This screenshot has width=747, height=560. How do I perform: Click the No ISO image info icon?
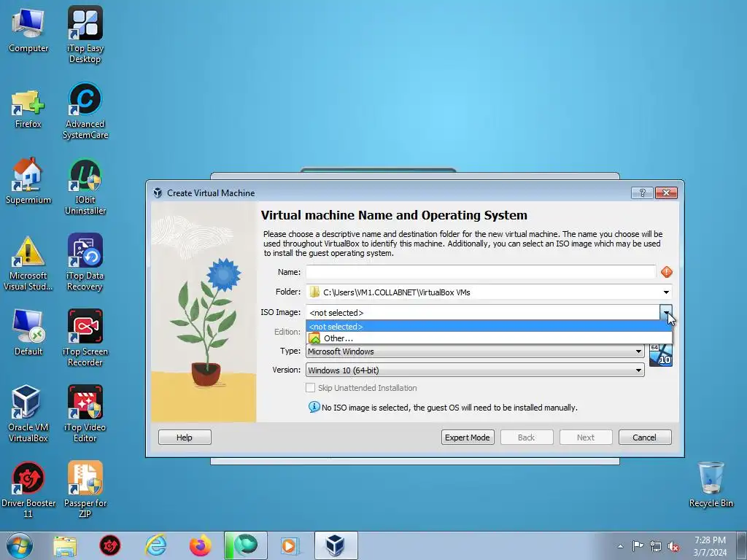(x=314, y=407)
